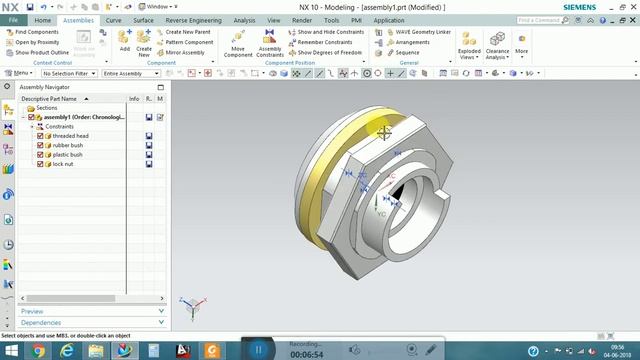The height and width of the screenshot is (360, 640).
Task: Click Find Components
Action: click(33, 32)
